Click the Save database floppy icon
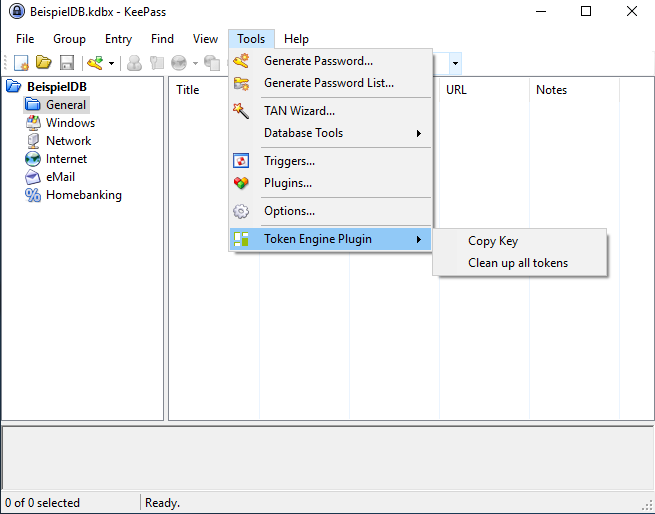Viewport: 655px width, 514px height. click(x=67, y=63)
